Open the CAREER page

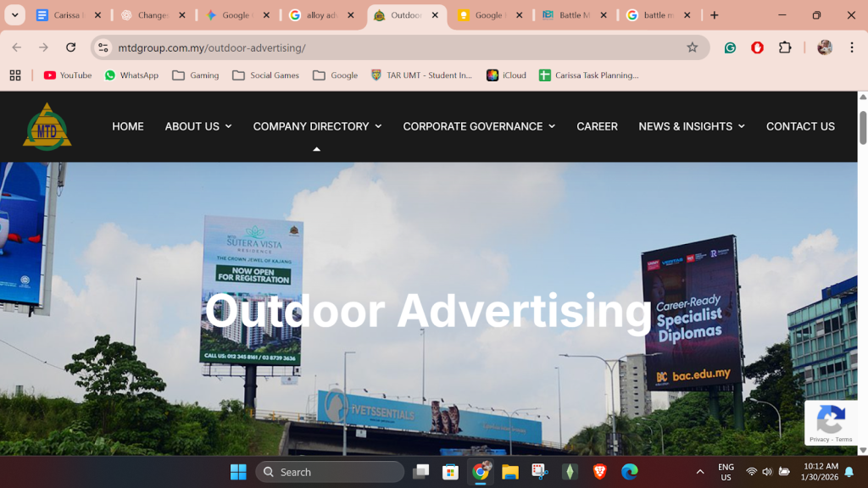tap(597, 127)
